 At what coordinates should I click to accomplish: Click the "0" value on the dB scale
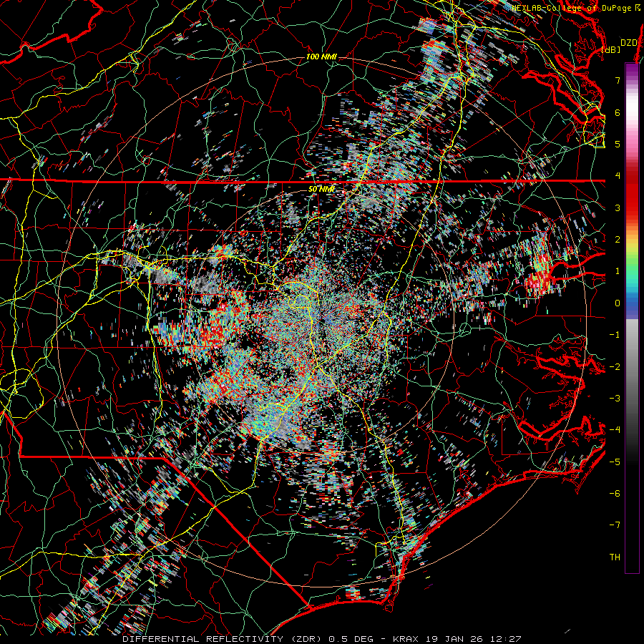[618, 303]
